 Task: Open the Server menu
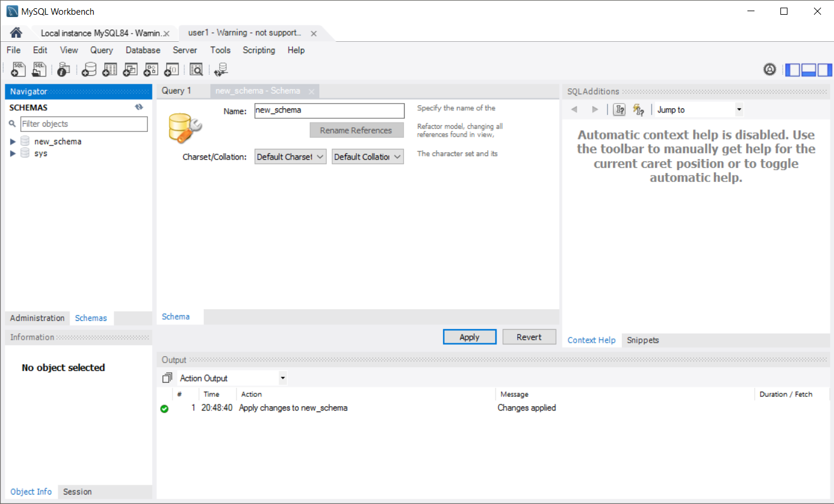click(x=185, y=50)
